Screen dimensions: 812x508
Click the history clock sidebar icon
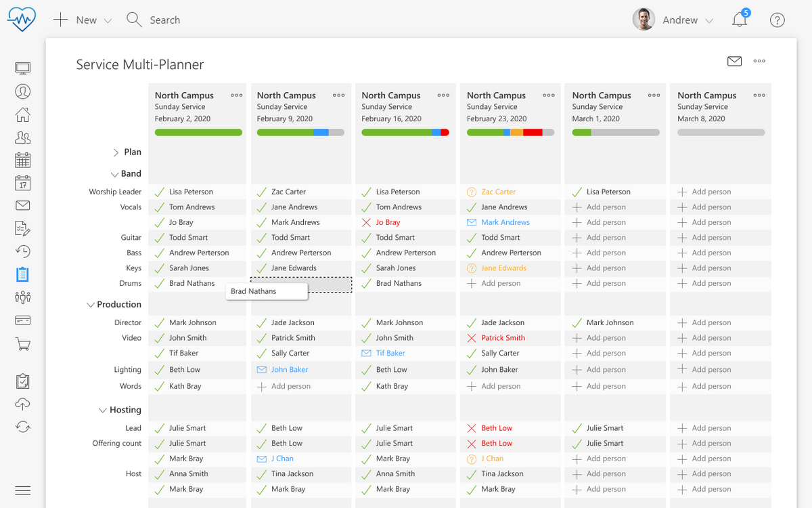pos(23,251)
